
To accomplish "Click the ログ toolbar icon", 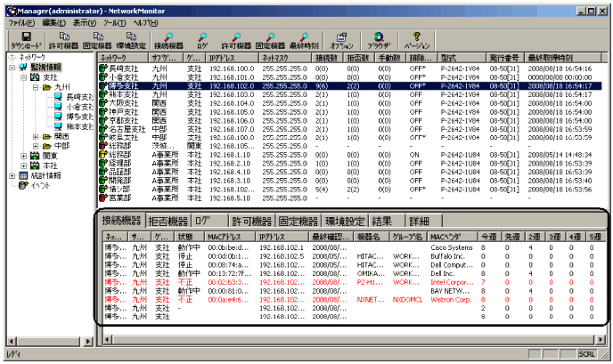I will point(202,38).
